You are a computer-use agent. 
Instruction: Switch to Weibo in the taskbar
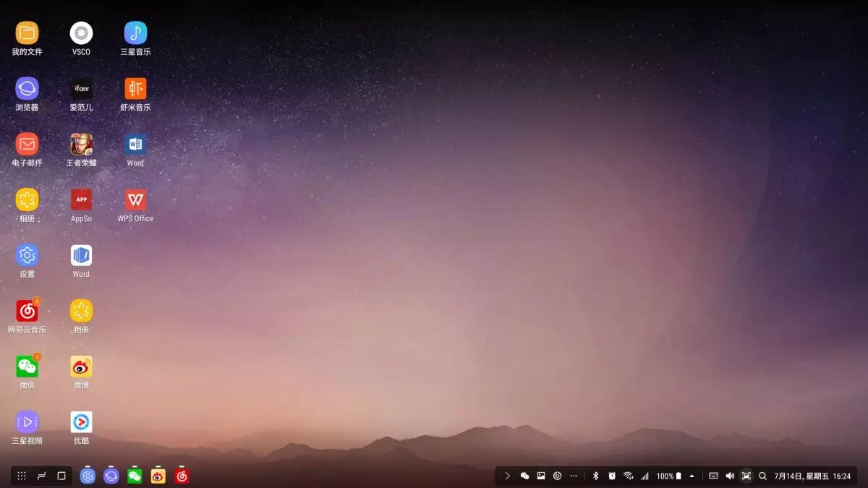tap(158, 476)
